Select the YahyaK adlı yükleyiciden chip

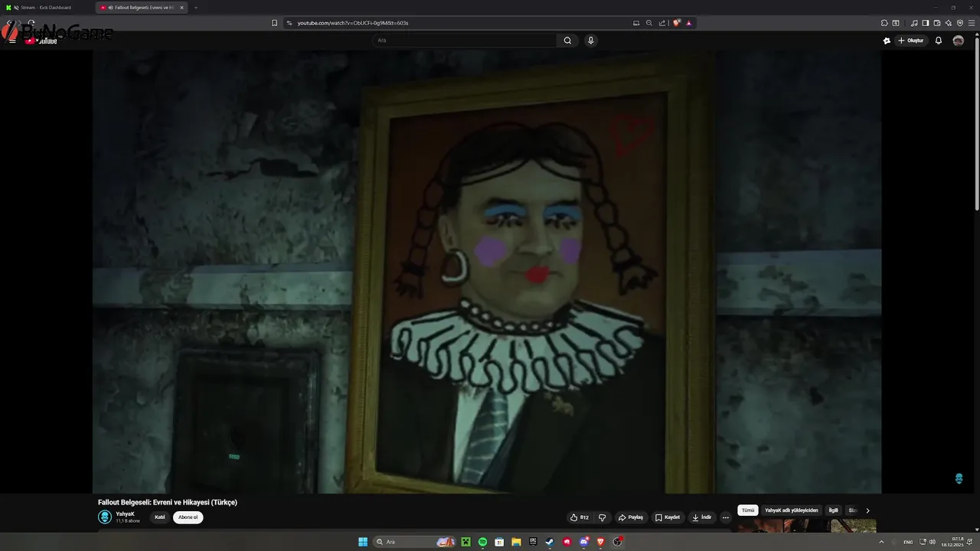coord(792,510)
